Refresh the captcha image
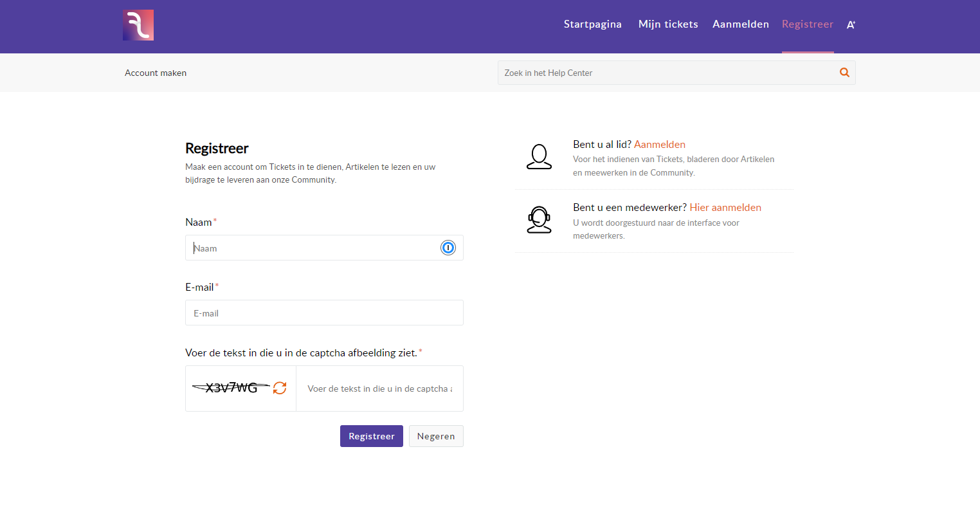This screenshot has height=521, width=980. pos(280,388)
